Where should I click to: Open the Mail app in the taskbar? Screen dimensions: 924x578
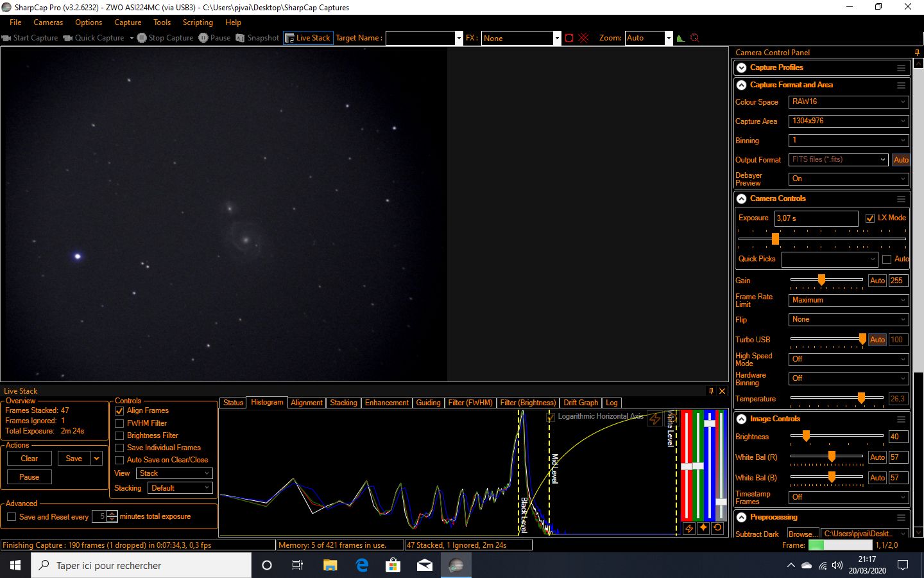(x=424, y=565)
